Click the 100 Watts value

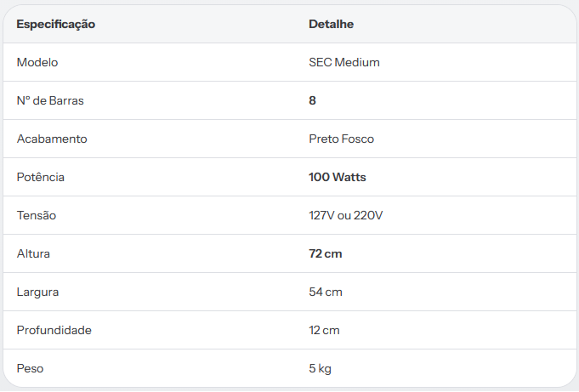338,177
